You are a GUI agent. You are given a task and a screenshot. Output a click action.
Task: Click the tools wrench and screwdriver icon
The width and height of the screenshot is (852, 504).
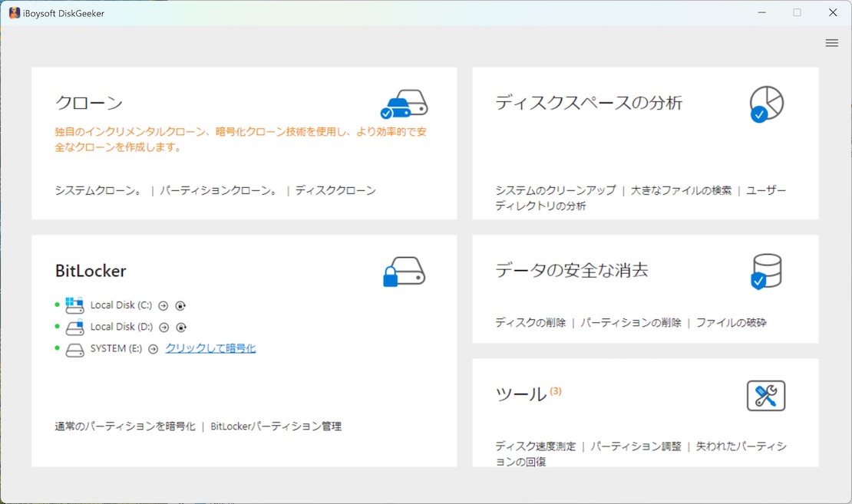[x=766, y=396]
